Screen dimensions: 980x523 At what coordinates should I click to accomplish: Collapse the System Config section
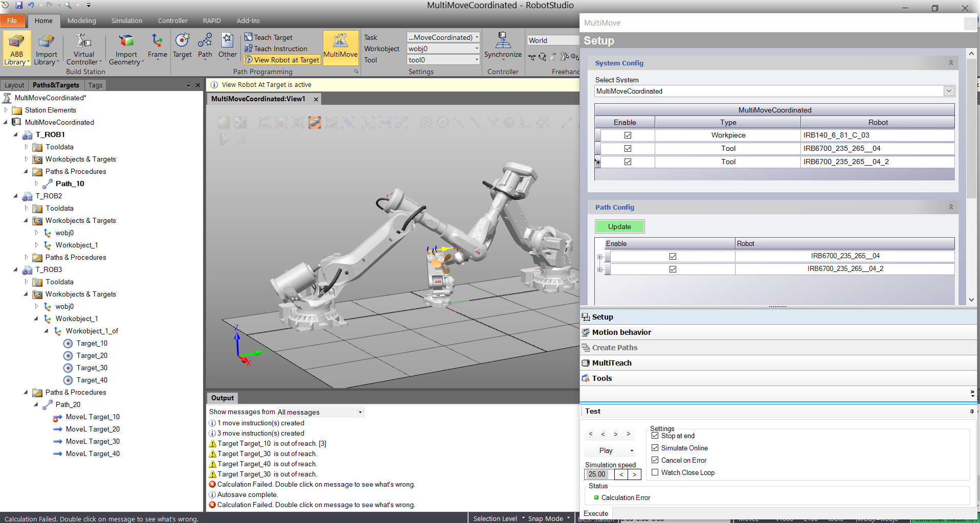pyautogui.click(x=951, y=63)
